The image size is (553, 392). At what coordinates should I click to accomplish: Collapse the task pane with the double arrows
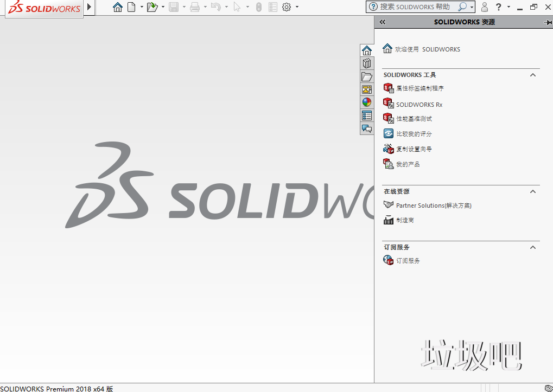[382, 22]
